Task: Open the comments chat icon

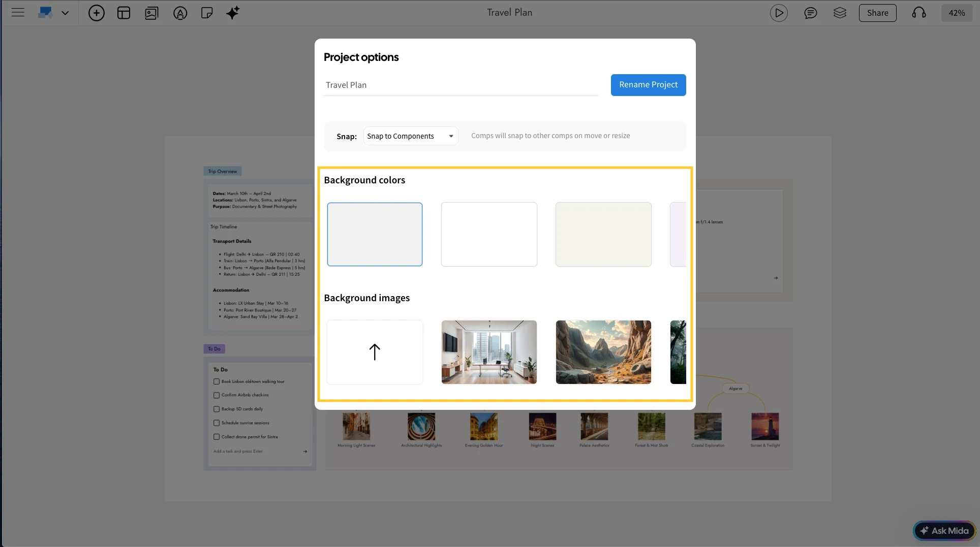Action: (x=810, y=13)
